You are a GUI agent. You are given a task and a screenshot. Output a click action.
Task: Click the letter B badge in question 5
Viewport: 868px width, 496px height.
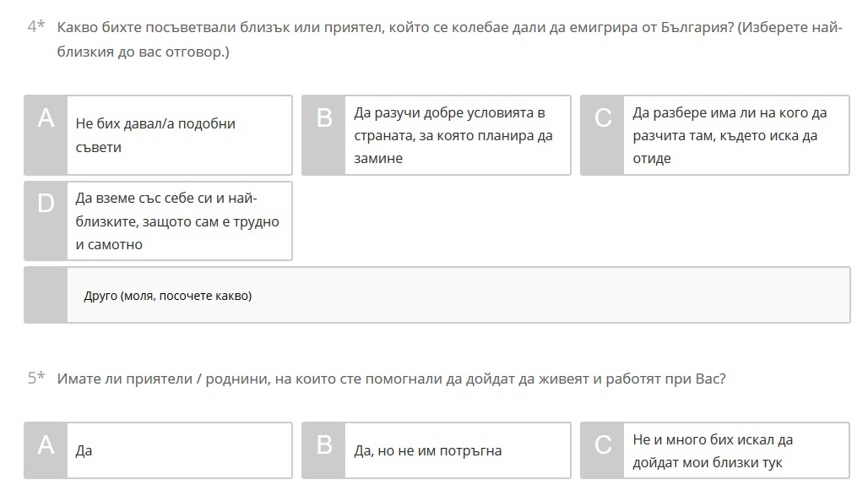324,450
